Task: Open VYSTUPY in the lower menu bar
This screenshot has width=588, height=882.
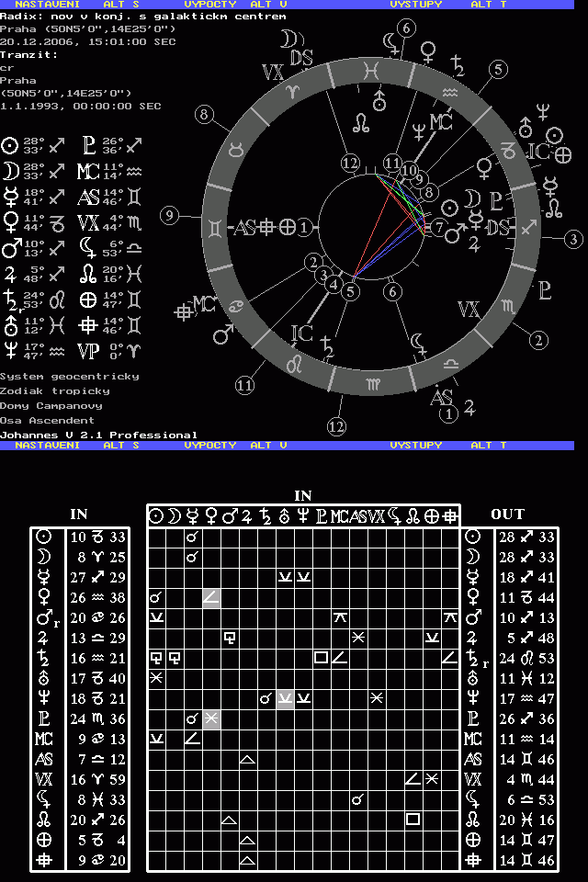Action: coord(415,445)
